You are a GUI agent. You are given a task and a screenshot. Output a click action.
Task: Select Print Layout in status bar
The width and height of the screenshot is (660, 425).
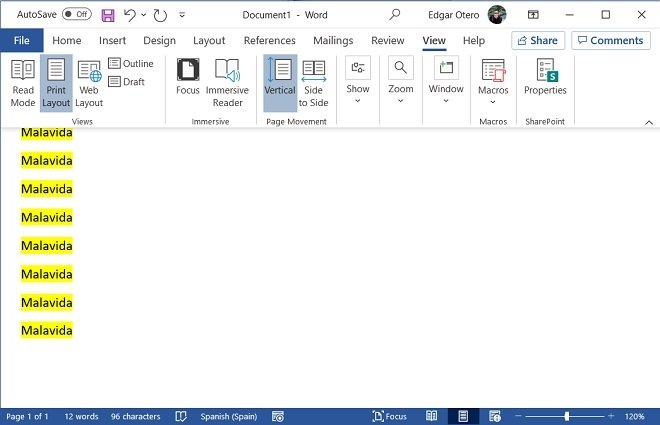click(x=463, y=417)
